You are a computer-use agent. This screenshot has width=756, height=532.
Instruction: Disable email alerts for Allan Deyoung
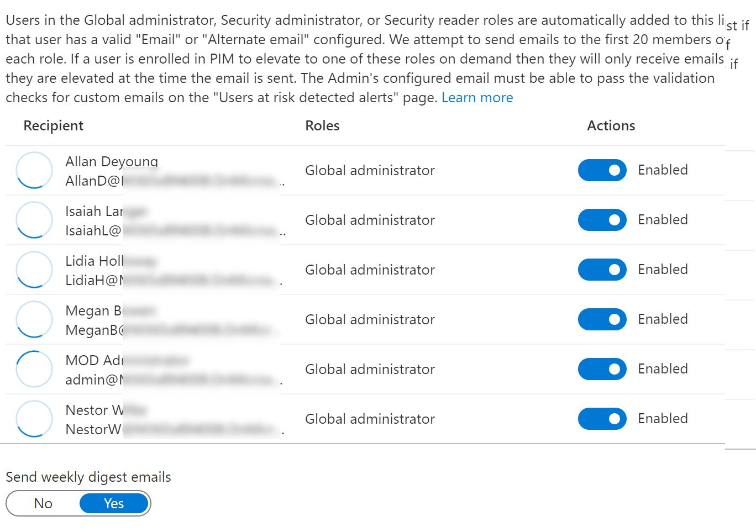(602, 170)
